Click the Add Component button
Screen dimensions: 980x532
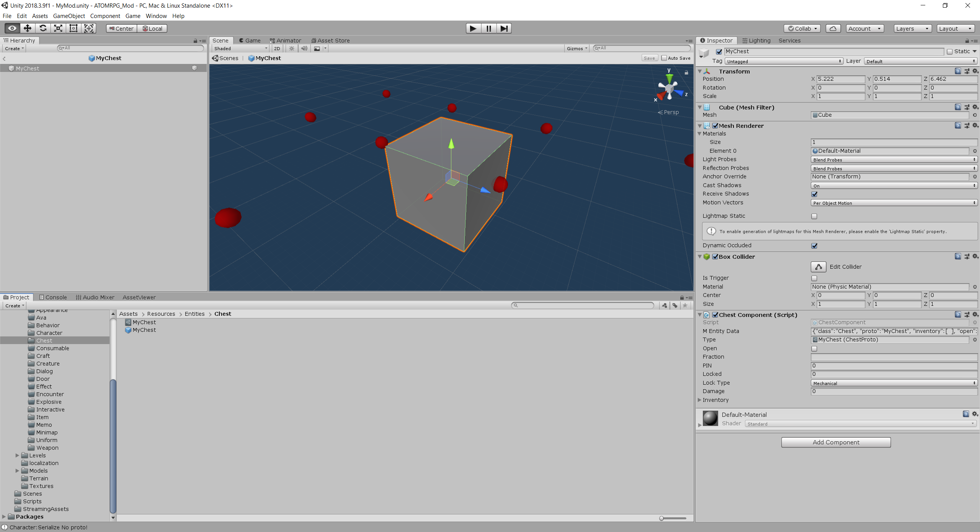pos(836,442)
